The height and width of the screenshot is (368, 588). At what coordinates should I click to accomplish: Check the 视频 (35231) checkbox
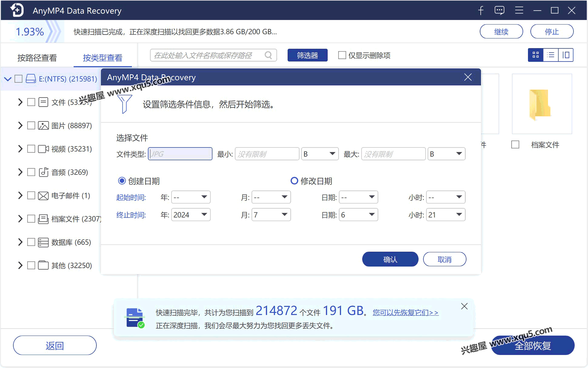(31, 149)
